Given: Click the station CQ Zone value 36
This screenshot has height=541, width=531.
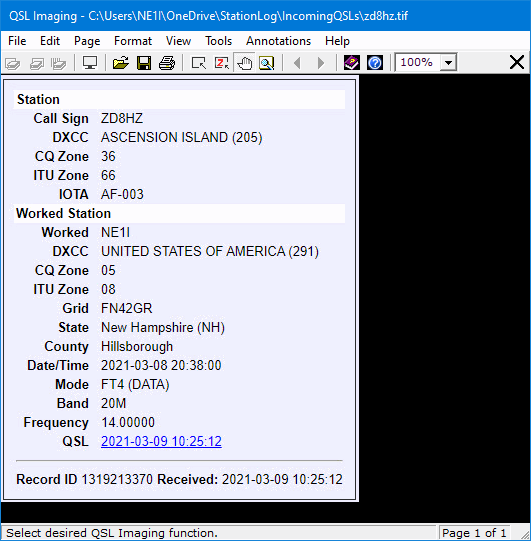Looking at the screenshot, I should tap(108, 157).
